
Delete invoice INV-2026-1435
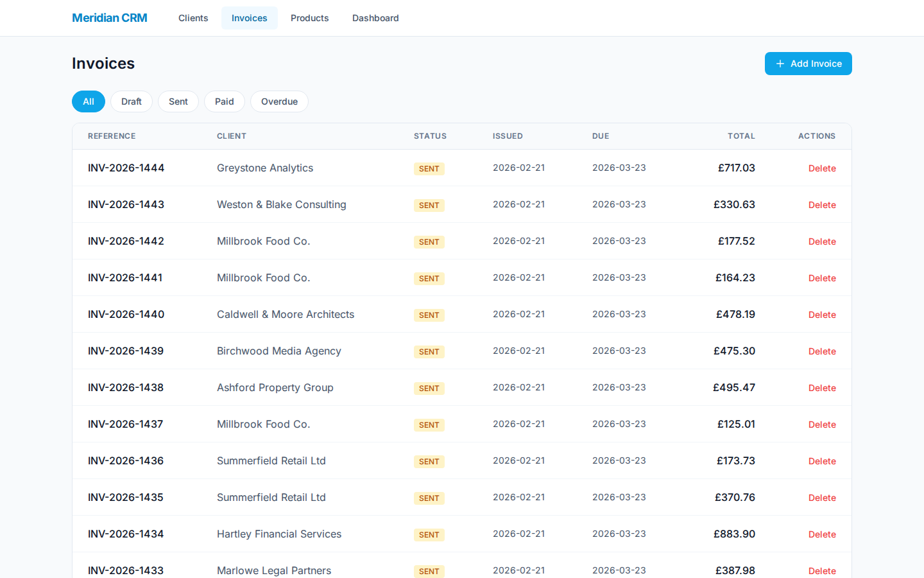tap(822, 498)
